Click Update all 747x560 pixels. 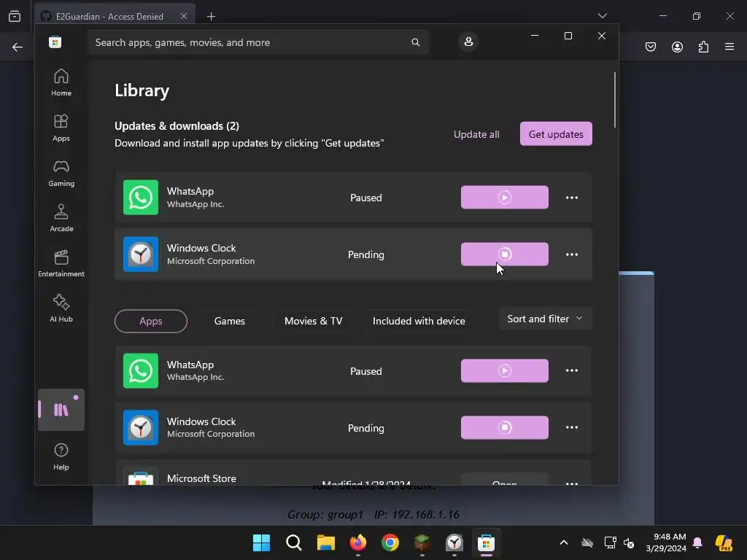pos(476,134)
